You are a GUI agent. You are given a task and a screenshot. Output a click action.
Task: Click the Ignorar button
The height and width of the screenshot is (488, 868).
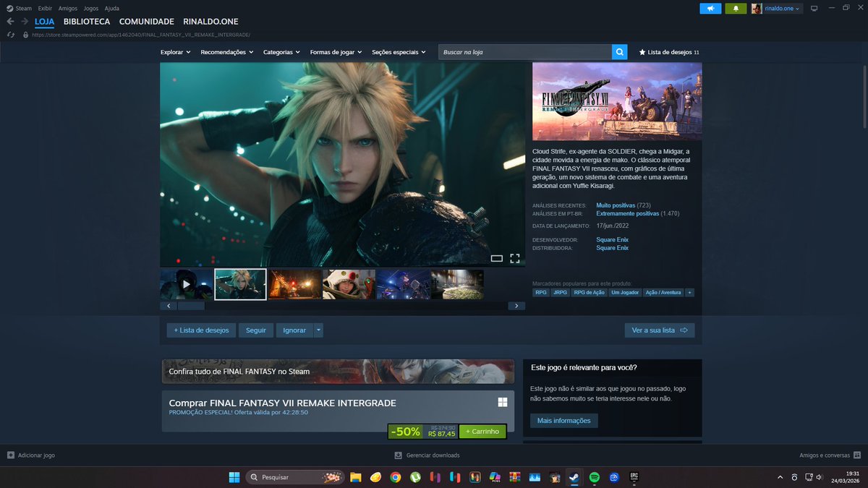[x=294, y=330]
